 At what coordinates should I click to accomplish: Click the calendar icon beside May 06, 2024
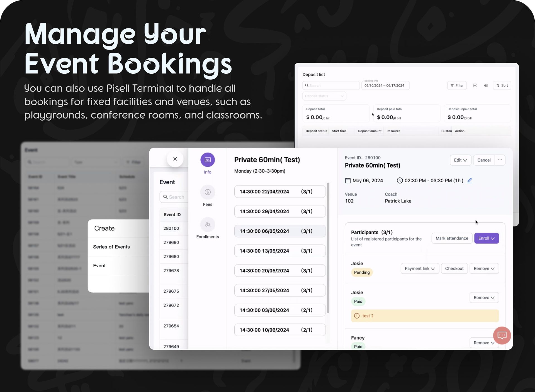pos(348,180)
